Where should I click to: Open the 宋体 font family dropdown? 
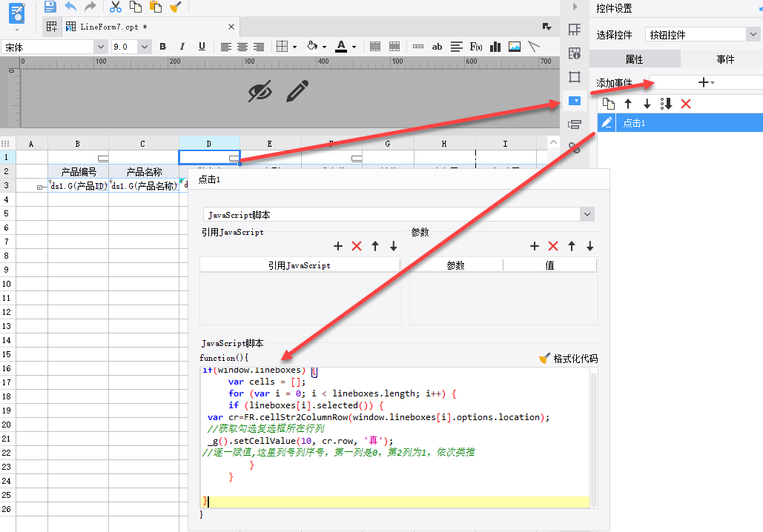click(101, 47)
